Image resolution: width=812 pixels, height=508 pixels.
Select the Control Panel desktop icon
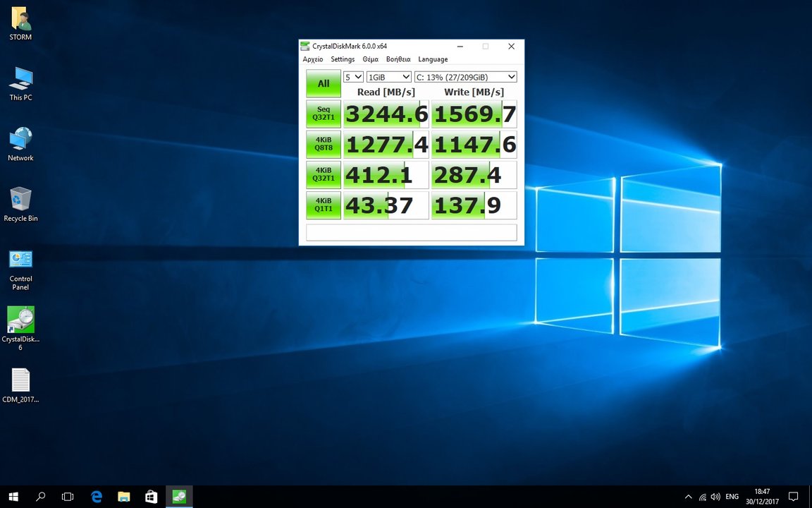click(x=20, y=270)
